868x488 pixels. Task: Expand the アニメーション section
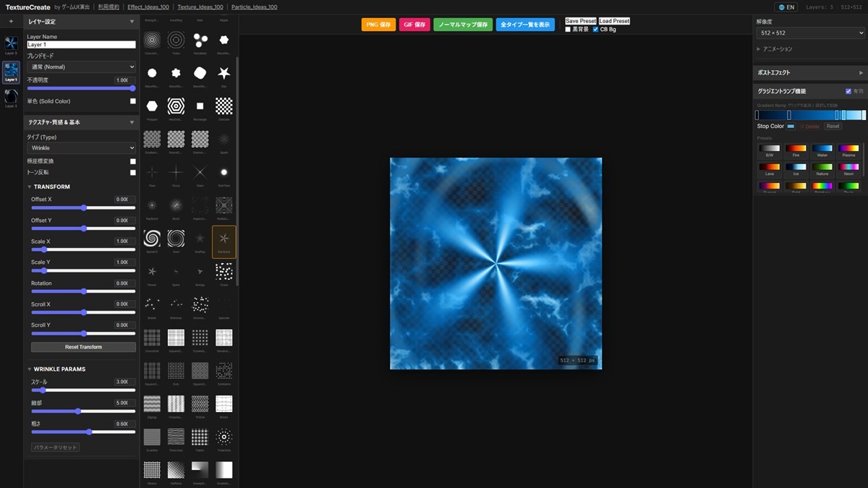coord(778,49)
